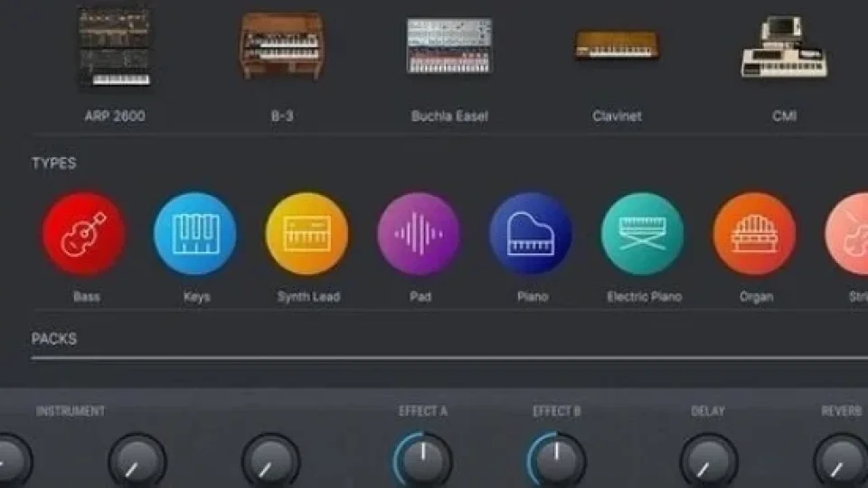Open the ARP 2600 instrument thumbnail

(115, 48)
